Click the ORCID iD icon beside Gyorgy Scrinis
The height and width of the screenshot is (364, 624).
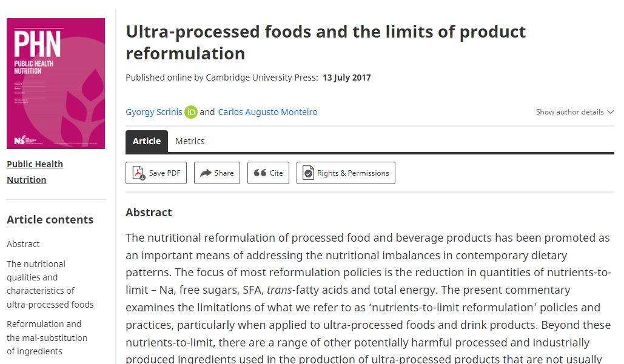191,112
